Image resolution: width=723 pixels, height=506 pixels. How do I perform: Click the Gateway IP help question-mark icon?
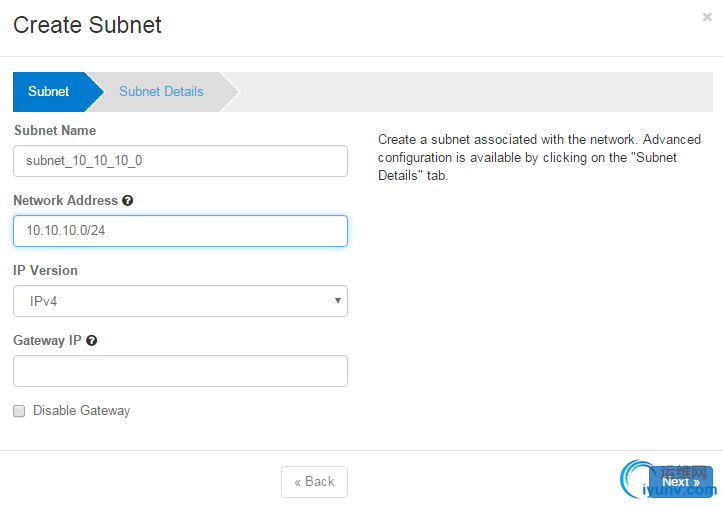coord(92,341)
